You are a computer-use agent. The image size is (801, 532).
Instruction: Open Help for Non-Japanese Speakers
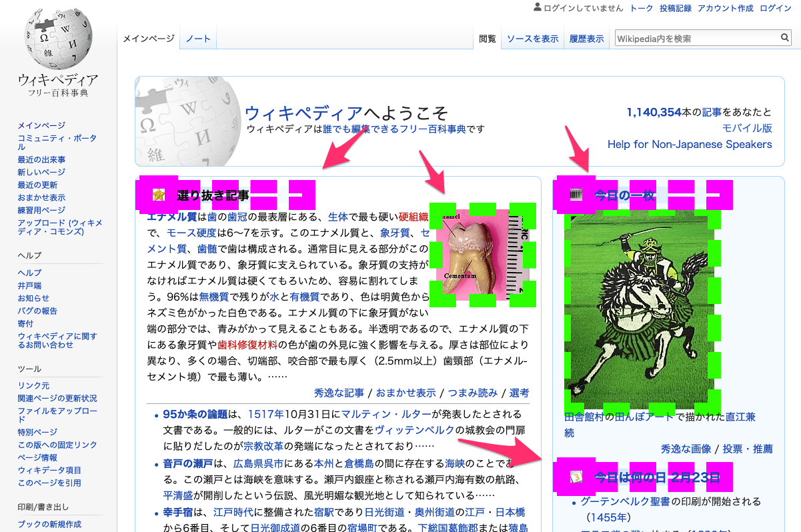click(690, 144)
